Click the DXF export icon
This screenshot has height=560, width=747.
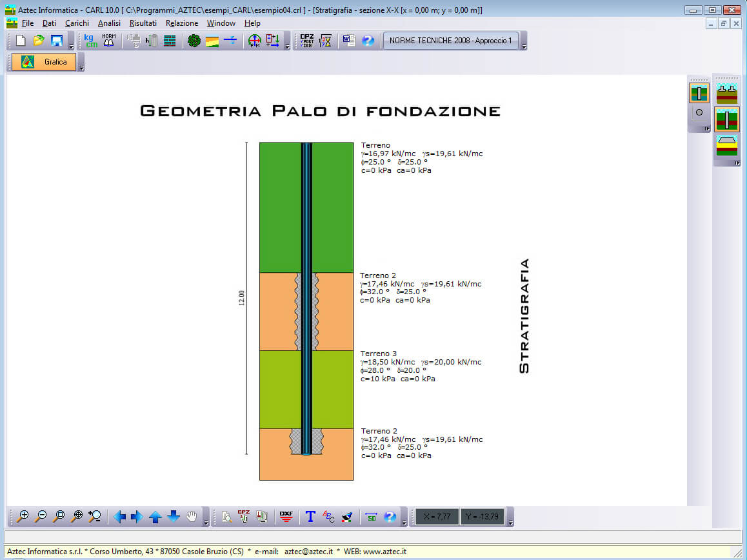pos(286,516)
